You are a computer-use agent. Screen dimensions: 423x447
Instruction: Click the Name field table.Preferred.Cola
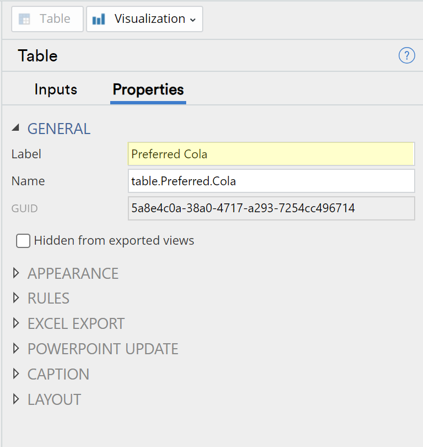(271, 181)
